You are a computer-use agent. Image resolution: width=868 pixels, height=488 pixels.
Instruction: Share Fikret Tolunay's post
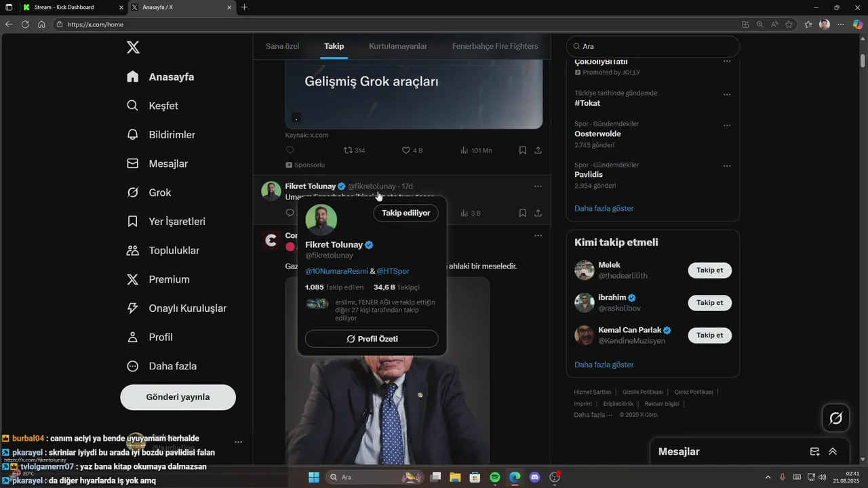(538, 213)
